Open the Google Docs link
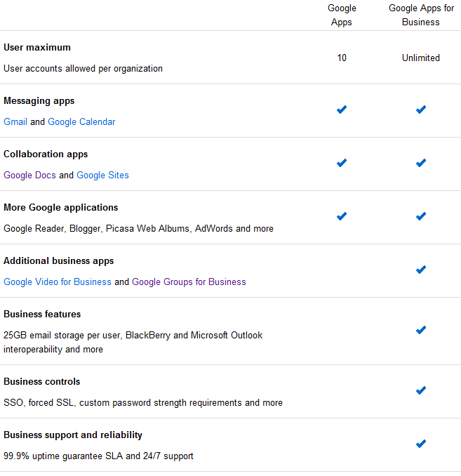Screen dimensions: 461x476 29,175
